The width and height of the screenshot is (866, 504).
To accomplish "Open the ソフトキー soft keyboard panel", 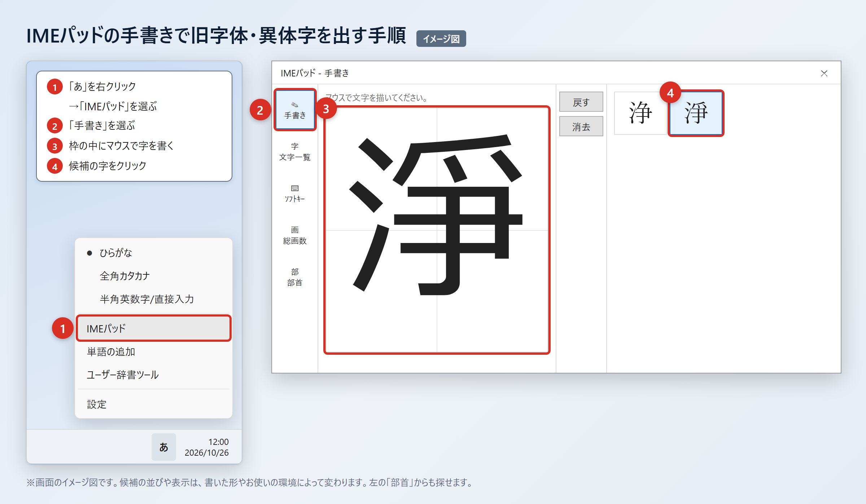I will click(295, 194).
